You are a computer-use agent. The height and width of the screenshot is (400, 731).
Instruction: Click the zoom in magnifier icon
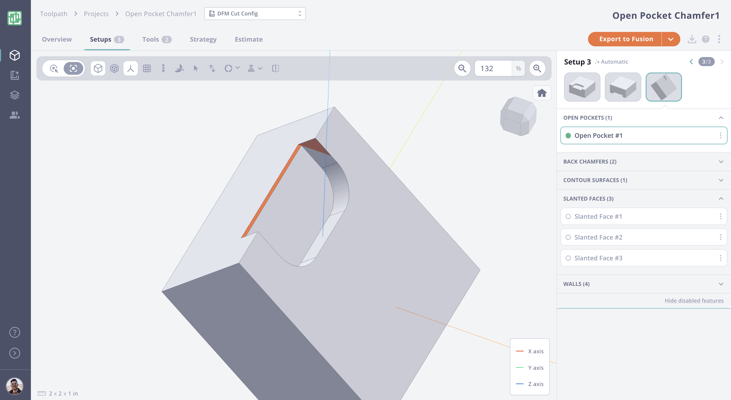(x=537, y=69)
